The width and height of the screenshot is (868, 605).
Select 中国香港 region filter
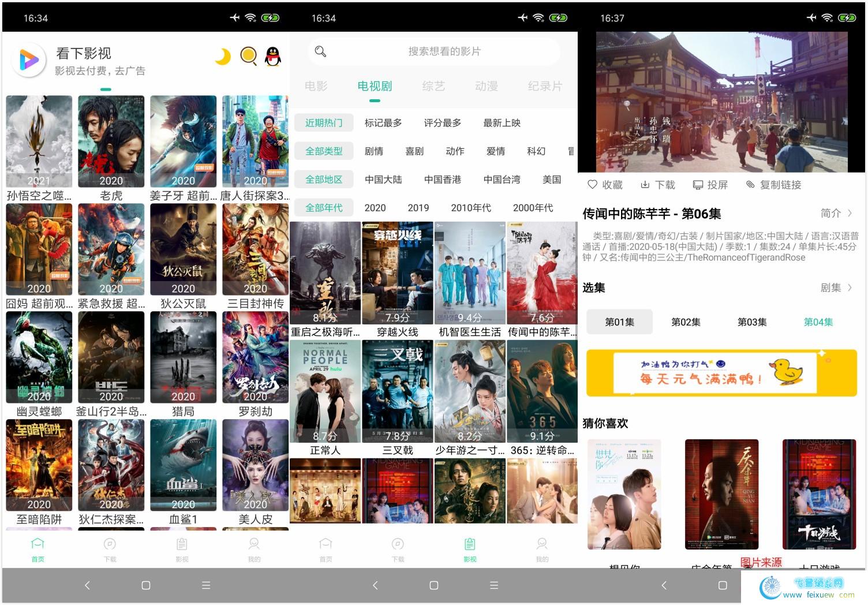pos(443,180)
